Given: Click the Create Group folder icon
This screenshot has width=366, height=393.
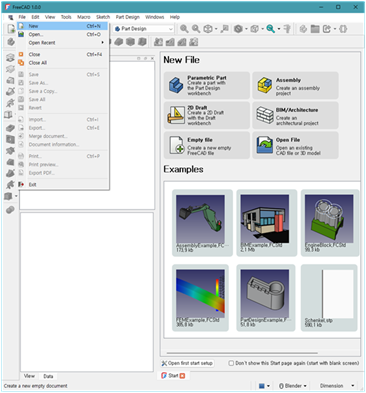Looking at the screenshot, I should pyautogui.click(x=315, y=29).
